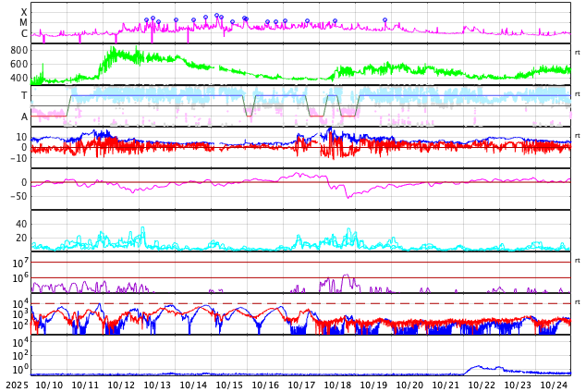Click the rt label beside the T/A sector panel
Image resolution: width=586 pixels, height=392 pixels.
tap(578, 94)
